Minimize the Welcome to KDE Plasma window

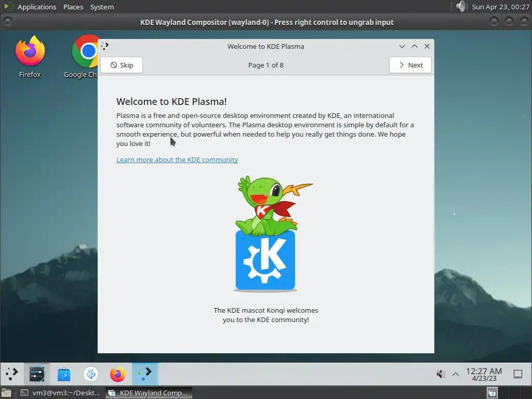coord(402,46)
